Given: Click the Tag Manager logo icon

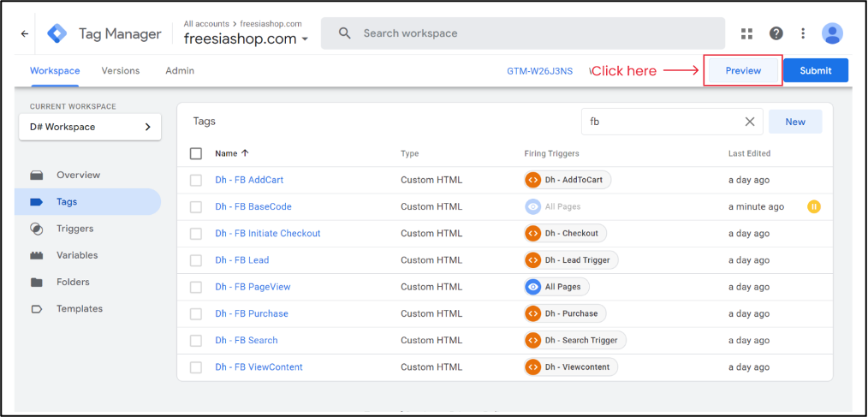Looking at the screenshot, I should point(56,33).
